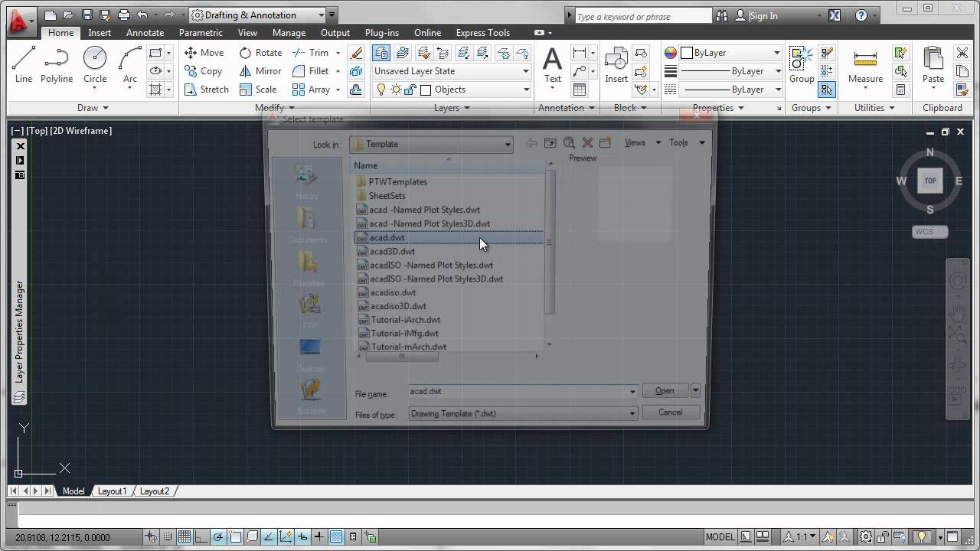The width and height of the screenshot is (980, 551).
Task: Click the Group tool
Action: point(802,65)
